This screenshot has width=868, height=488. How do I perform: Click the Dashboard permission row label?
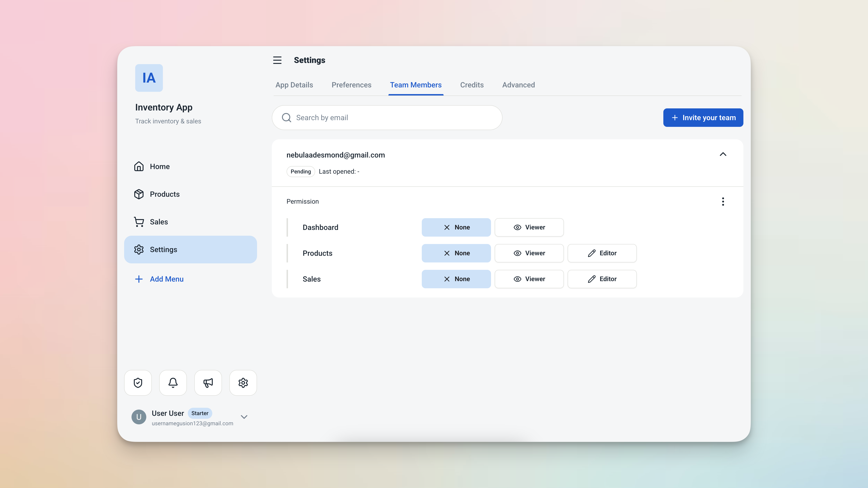pos(320,227)
